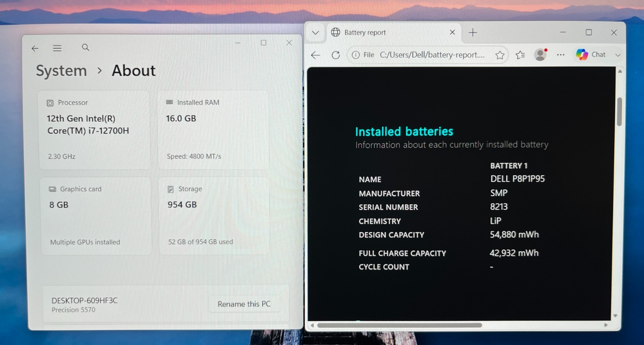Minimize the Edge browser window
Viewport: 644px width, 345px height.
coord(563,32)
